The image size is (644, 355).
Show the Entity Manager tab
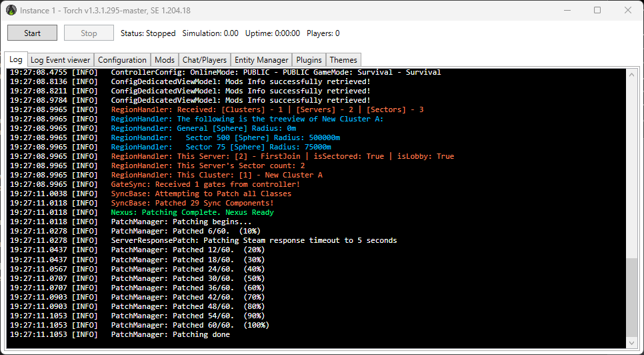point(261,60)
